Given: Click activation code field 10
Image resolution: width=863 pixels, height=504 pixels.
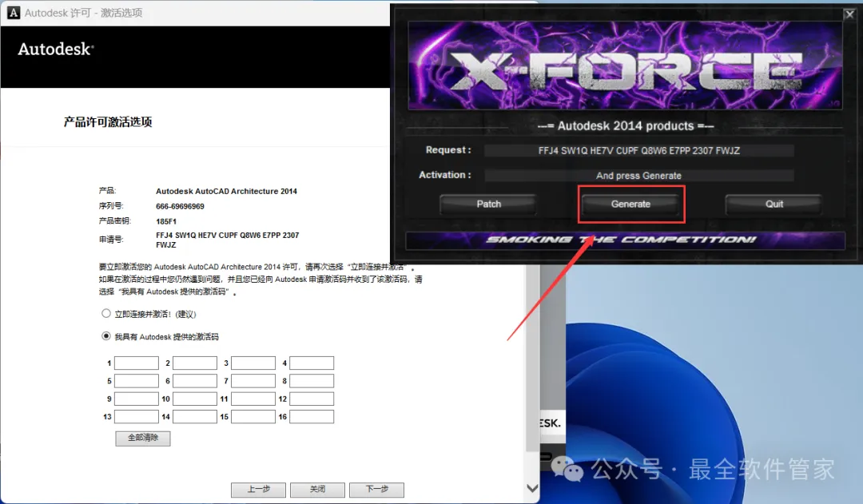Looking at the screenshot, I should click(x=195, y=399).
